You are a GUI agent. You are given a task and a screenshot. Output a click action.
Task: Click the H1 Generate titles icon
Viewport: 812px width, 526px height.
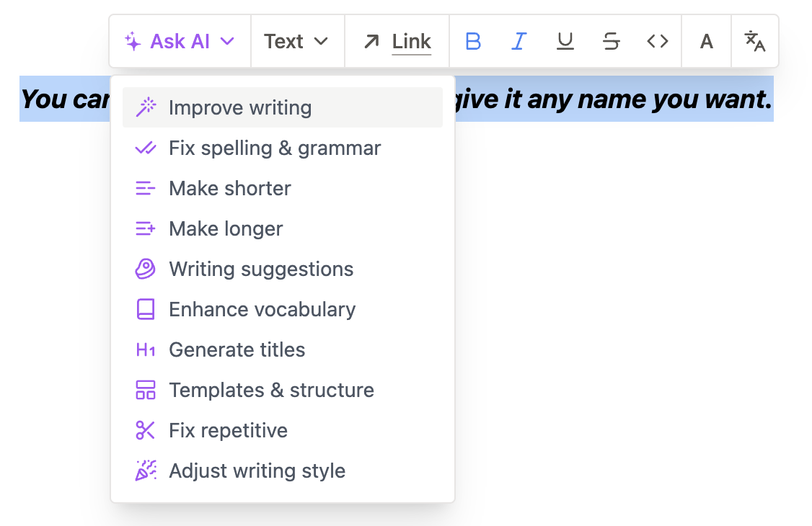146,350
